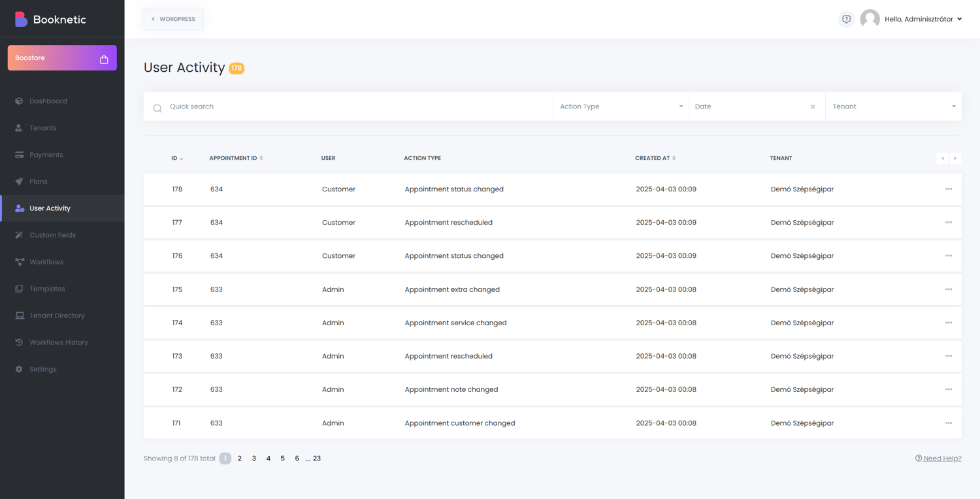This screenshot has height=499, width=980.
Task: Open the Plans sidebar item
Action: coord(62,182)
